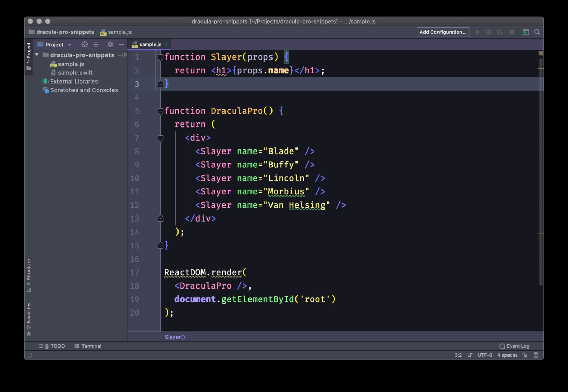Toggle read-only lock in the status bar
Image resolution: width=568 pixels, height=392 pixels.
(524, 355)
